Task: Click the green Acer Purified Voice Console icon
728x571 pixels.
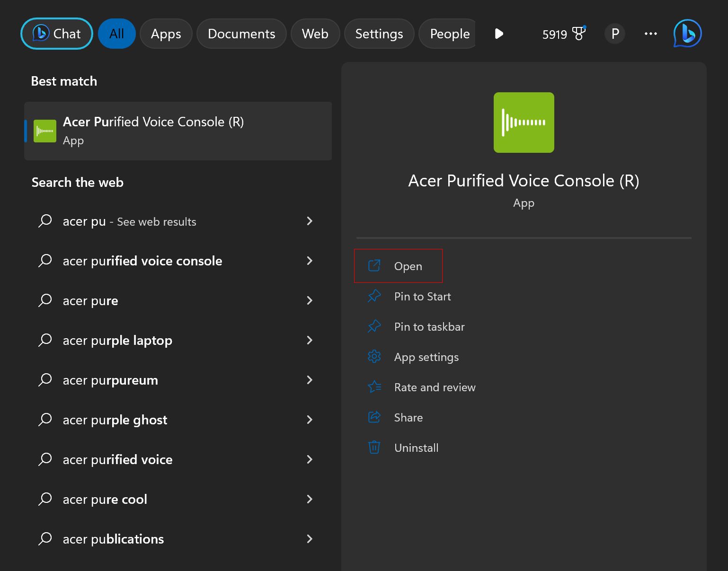Action: (524, 122)
